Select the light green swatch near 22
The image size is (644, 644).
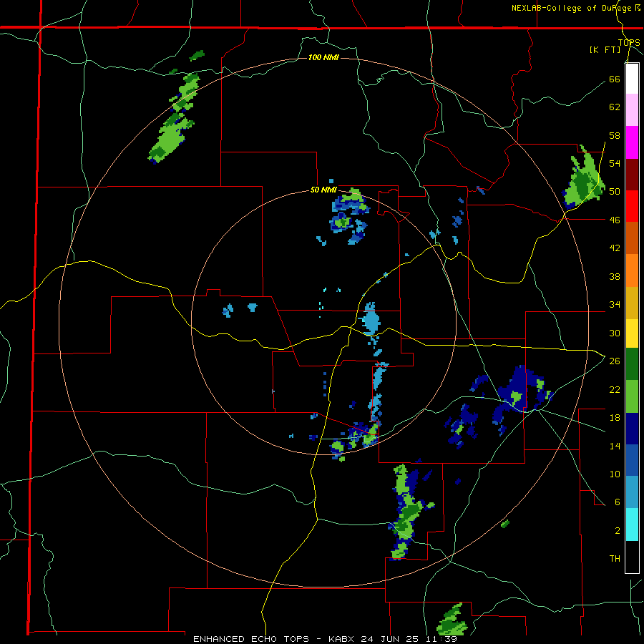(x=632, y=396)
